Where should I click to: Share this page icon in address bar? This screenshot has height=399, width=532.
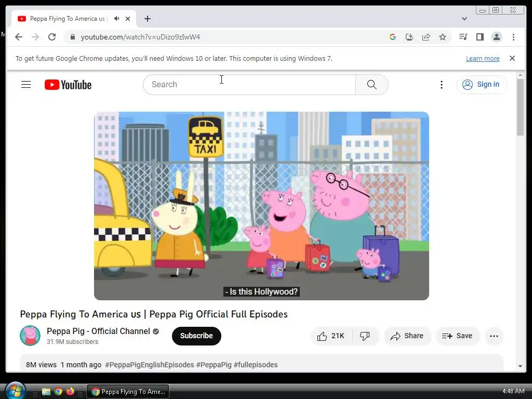426,37
